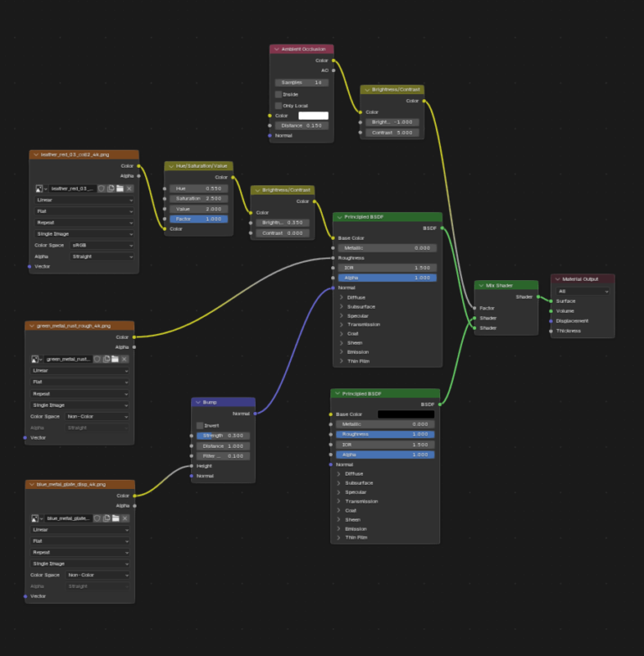Click Alpha slider in upper Principled BSDF

(387, 278)
